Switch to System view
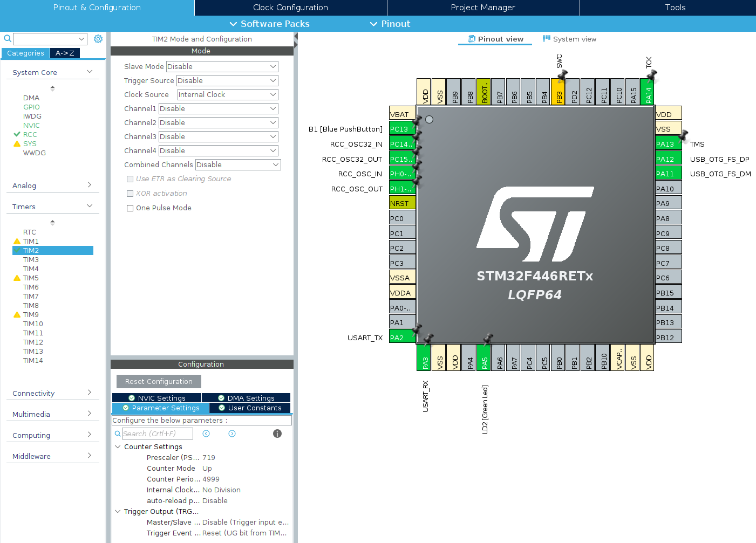 [569, 39]
